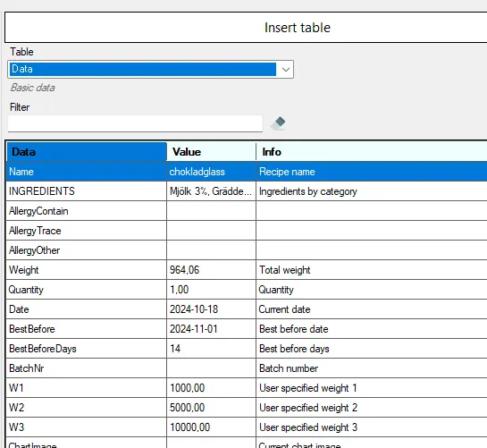Click the 1,00 quantity value

pyautogui.click(x=211, y=290)
